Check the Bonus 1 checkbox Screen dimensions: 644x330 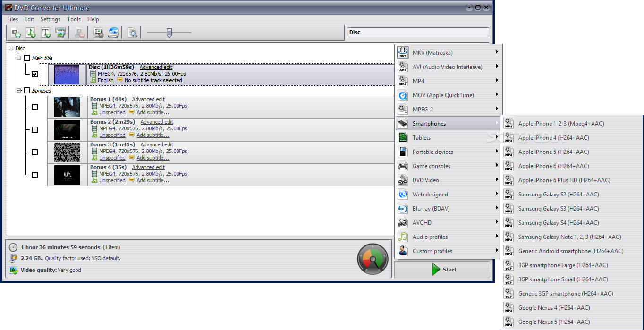click(x=34, y=107)
